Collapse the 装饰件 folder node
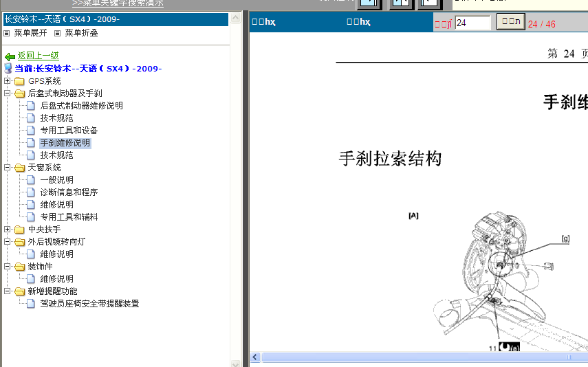The width and height of the screenshot is (588, 367). tap(7, 266)
